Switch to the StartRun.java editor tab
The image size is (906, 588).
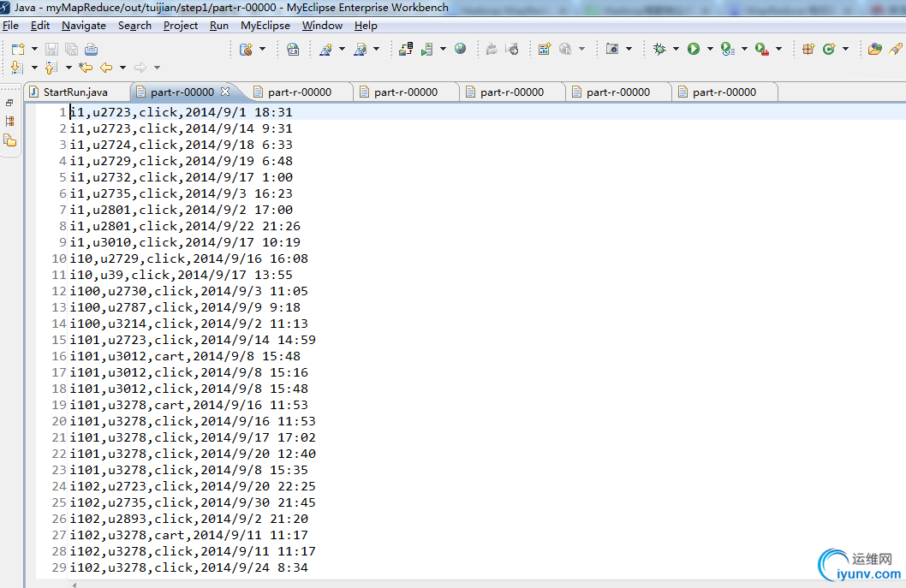tap(76, 92)
